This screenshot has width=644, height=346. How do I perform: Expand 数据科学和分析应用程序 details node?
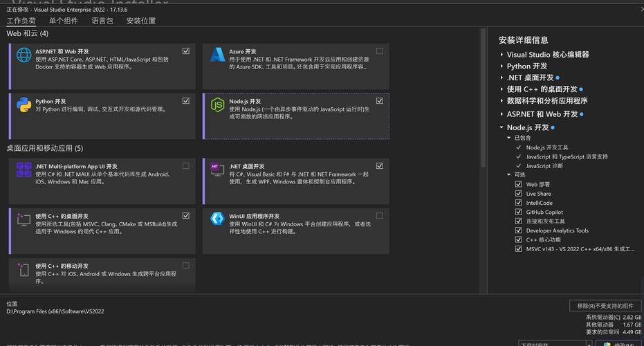click(x=502, y=100)
